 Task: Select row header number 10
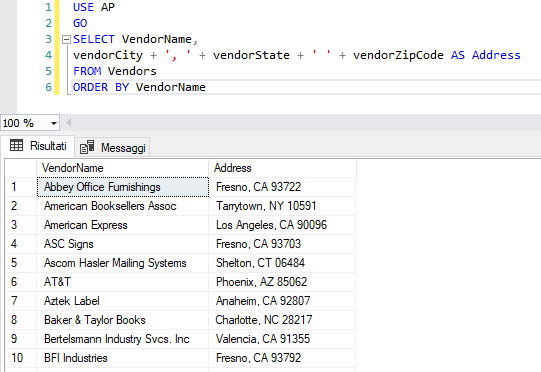[21, 358]
